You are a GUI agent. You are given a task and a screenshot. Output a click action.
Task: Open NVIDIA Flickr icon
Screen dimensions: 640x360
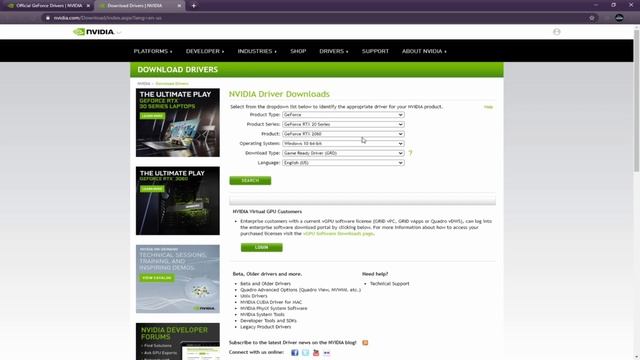click(x=327, y=353)
